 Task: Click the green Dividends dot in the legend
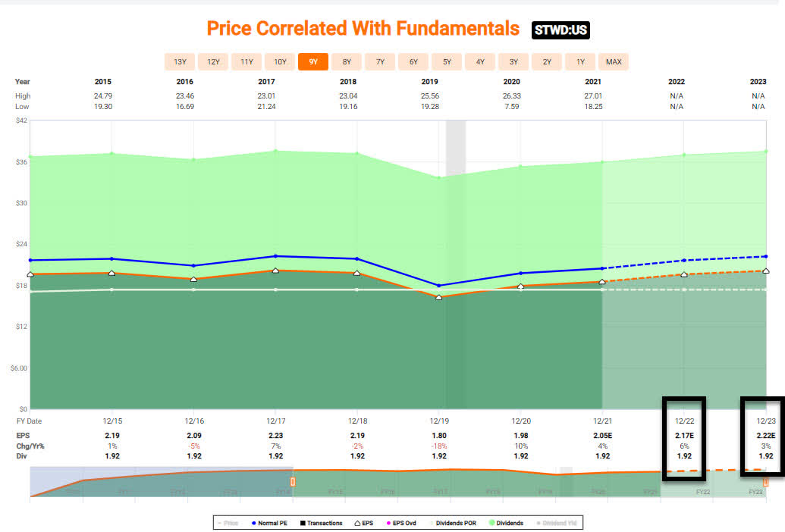(x=491, y=523)
